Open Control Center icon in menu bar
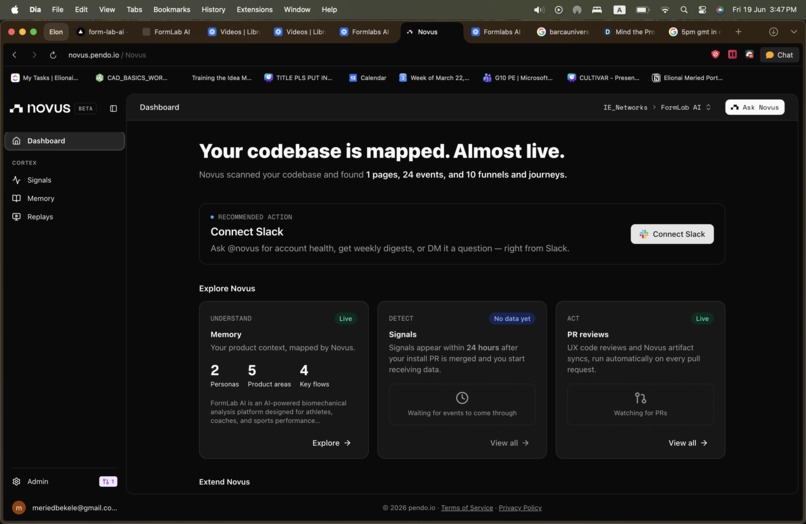This screenshot has height=524, width=806. (702, 10)
